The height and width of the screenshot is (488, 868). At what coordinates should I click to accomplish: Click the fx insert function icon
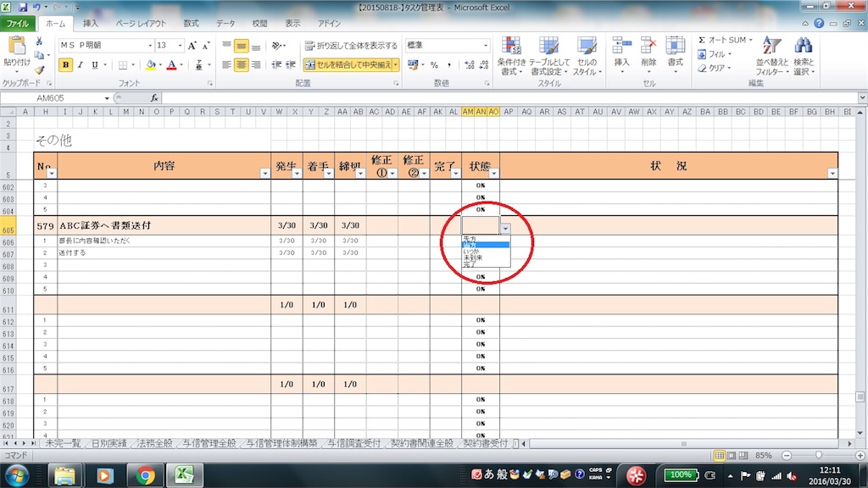[154, 98]
